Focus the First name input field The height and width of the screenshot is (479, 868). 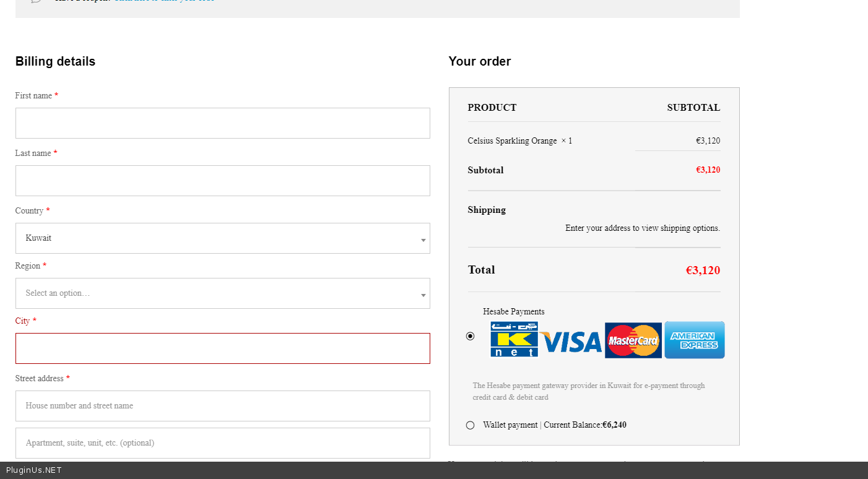pyautogui.click(x=222, y=123)
